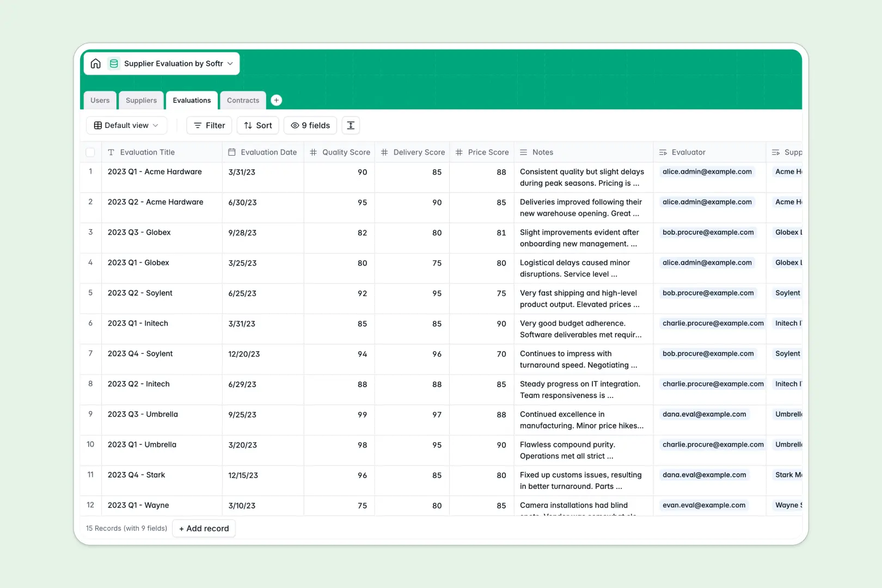
Task: Toggle the select-all records checkbox
Action: point(90,152)
